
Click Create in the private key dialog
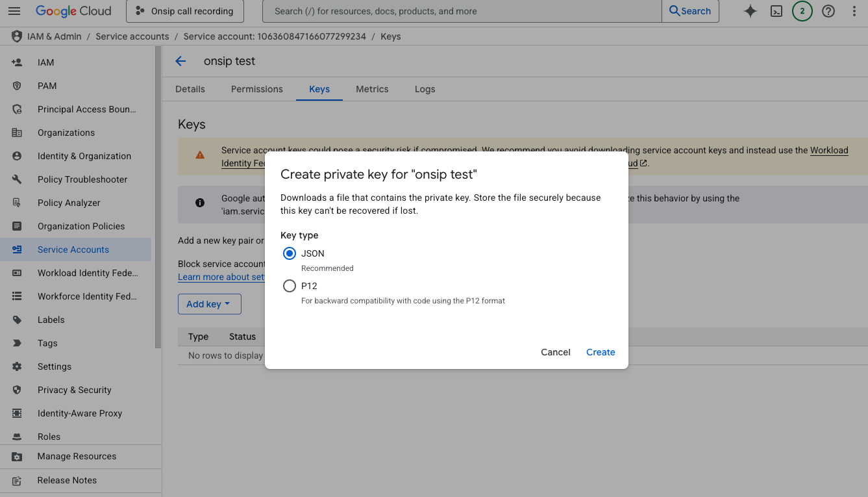601,352
